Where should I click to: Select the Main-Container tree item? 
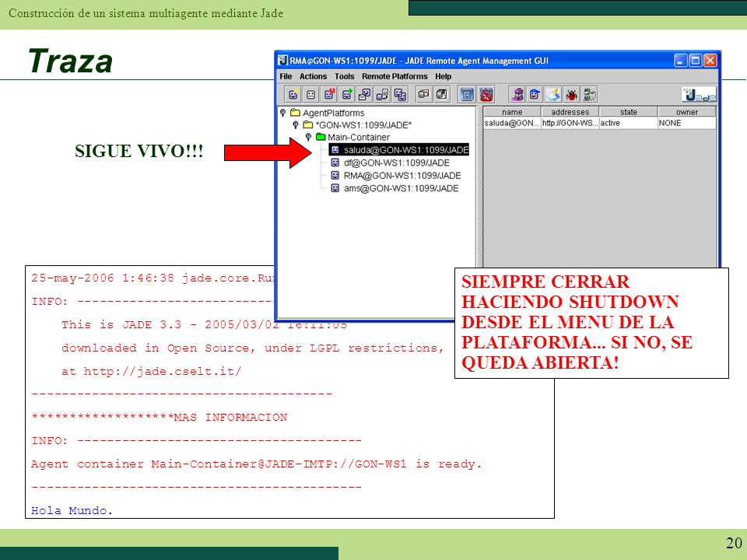353,138
